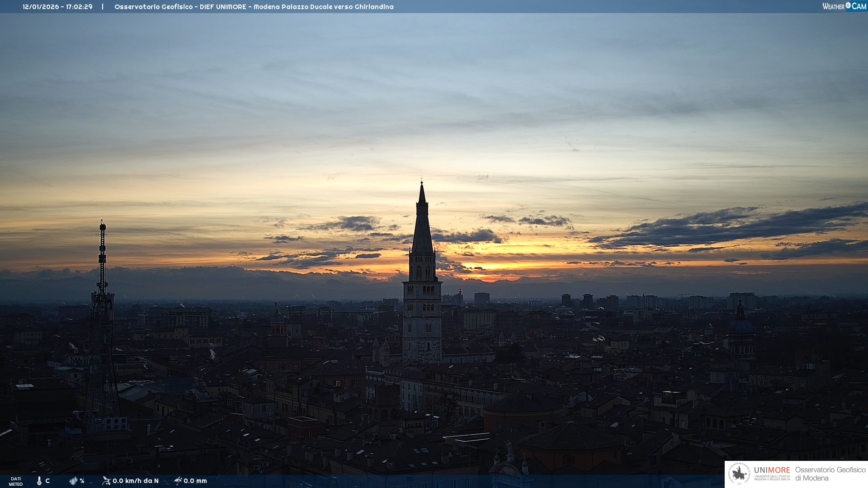
Task: Click the UNIMORE wordmark text
Action: [772, 470]
